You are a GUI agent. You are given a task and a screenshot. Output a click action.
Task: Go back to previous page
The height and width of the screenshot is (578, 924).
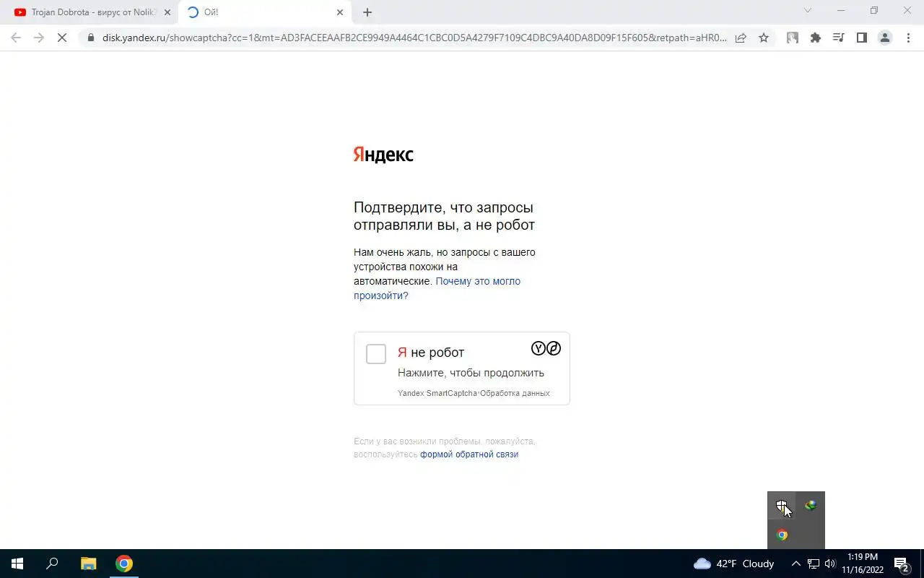click(16, 38)
